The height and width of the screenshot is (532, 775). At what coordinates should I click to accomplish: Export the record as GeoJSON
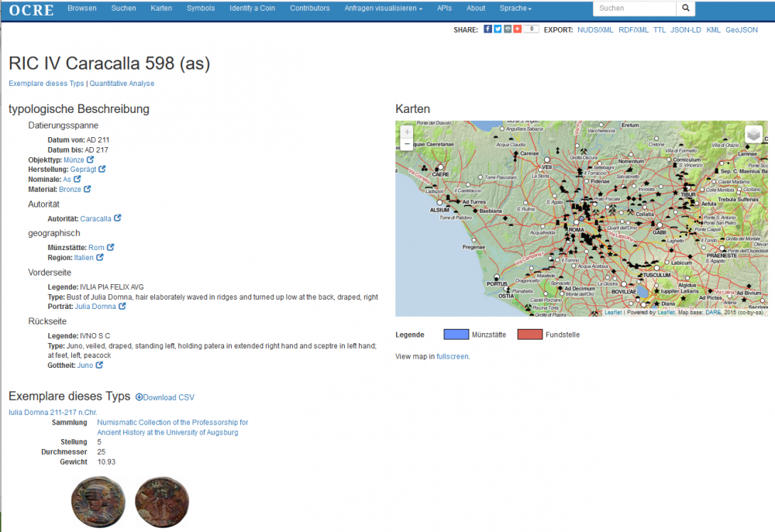(742, 30)
